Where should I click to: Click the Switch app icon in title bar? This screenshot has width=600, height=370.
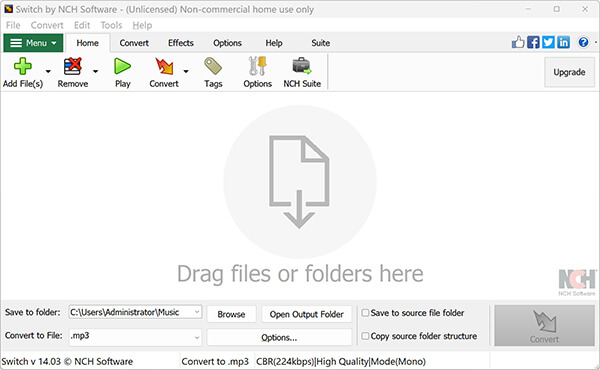pyautogui.click(x=8, y=9)
